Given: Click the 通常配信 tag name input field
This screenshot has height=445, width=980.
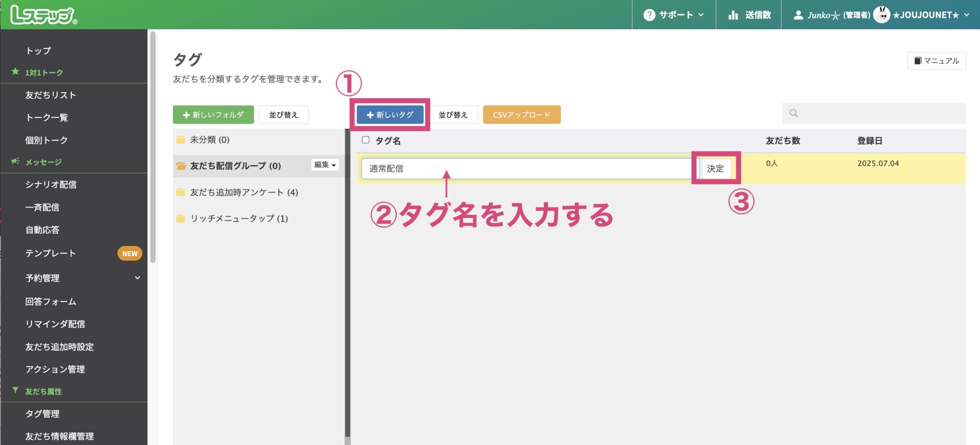Looking at the screenshot, I should click(530, 168).
